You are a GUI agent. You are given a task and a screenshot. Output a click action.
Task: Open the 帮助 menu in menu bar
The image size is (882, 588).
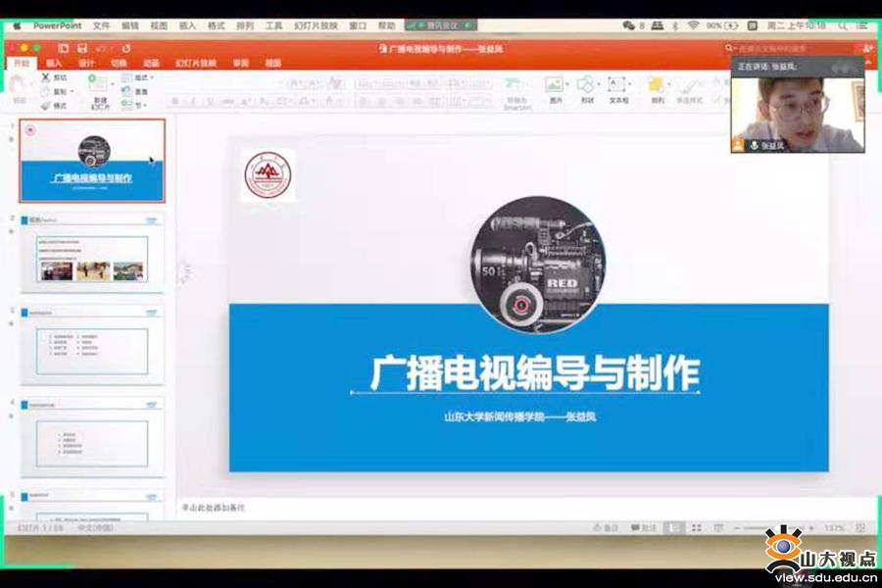pyautogui.click(x=386, y=25)
